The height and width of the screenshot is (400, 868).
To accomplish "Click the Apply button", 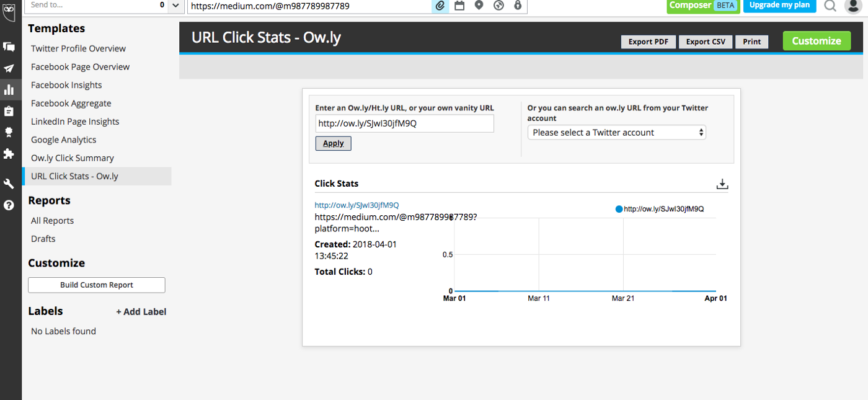I will point(334,143).
